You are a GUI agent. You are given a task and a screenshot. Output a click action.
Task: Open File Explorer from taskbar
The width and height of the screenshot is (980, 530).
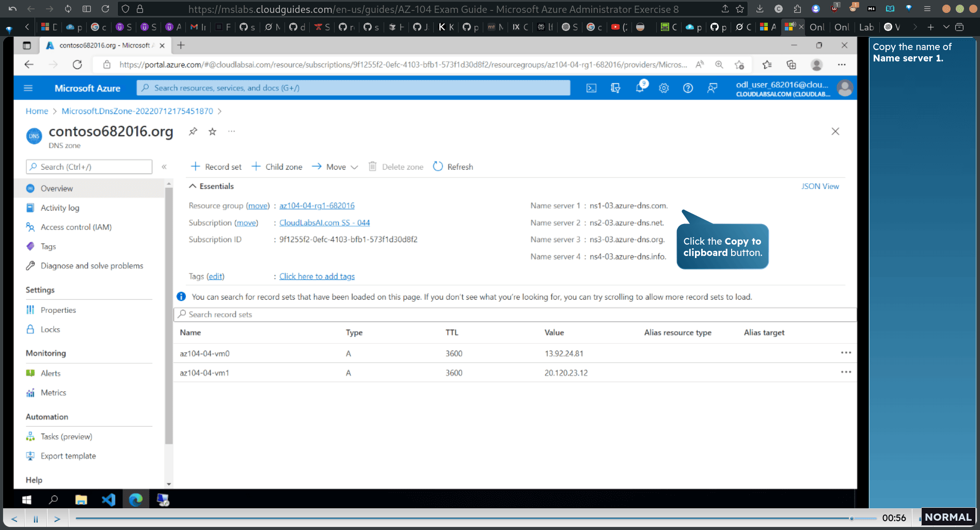(x=81, y=500)
